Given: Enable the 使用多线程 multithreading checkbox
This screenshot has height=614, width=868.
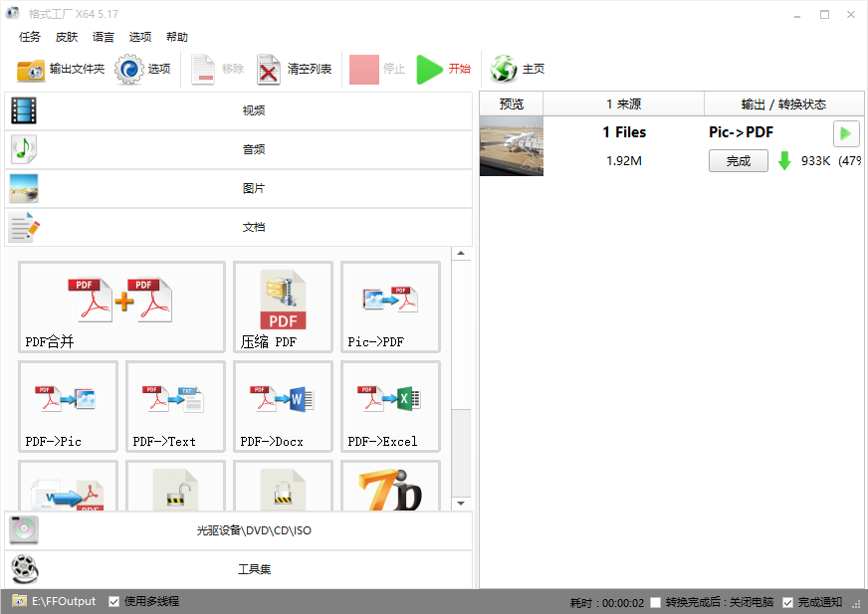Looking at the screenshot, I should [x=113, y=601].
